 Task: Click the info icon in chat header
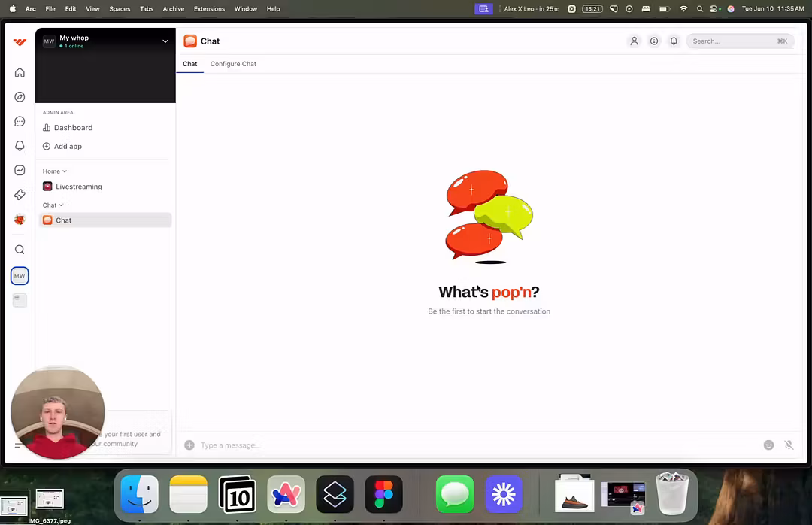coord(654,41)
